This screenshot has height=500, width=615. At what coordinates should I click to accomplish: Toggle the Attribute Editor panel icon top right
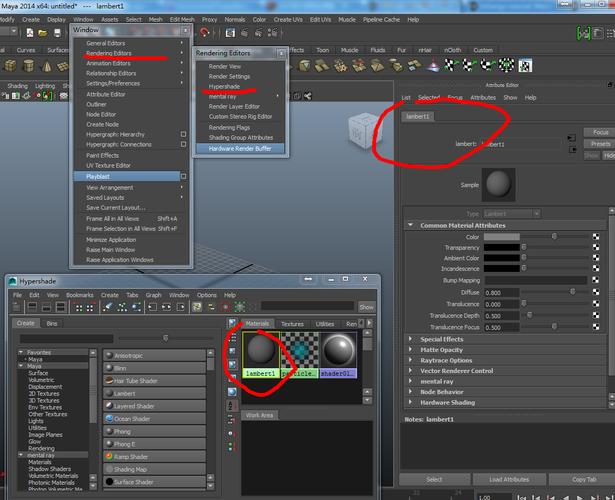[598, 33]
